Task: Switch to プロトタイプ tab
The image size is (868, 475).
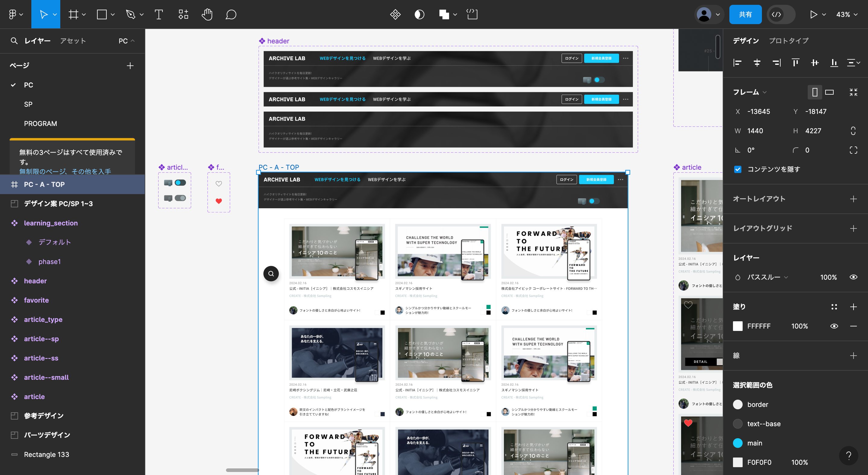Action: point(788,41)
